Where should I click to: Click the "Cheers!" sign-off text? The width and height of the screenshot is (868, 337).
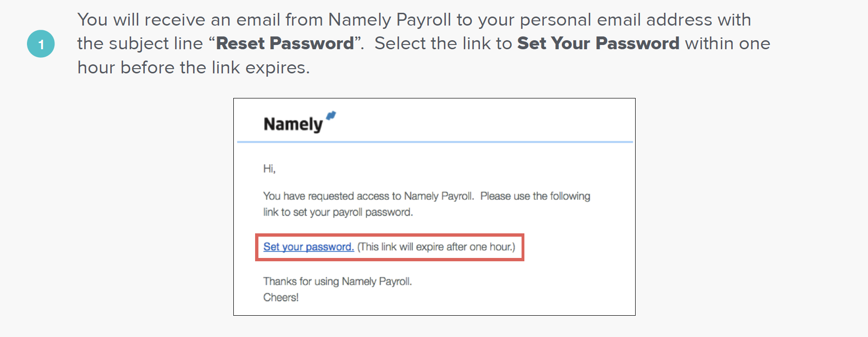pyautogui.click(x=281, y=298)
